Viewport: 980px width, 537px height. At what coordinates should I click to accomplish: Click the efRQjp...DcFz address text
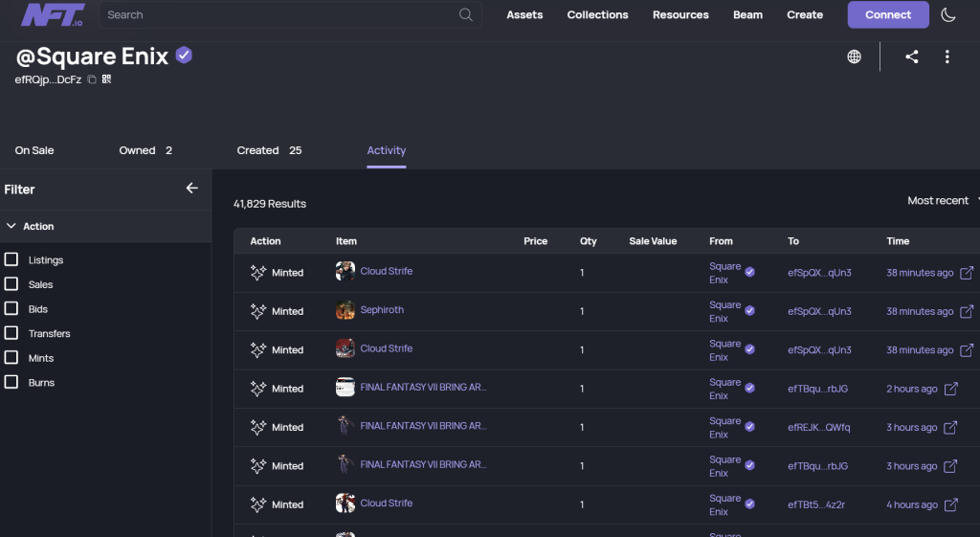48,79
